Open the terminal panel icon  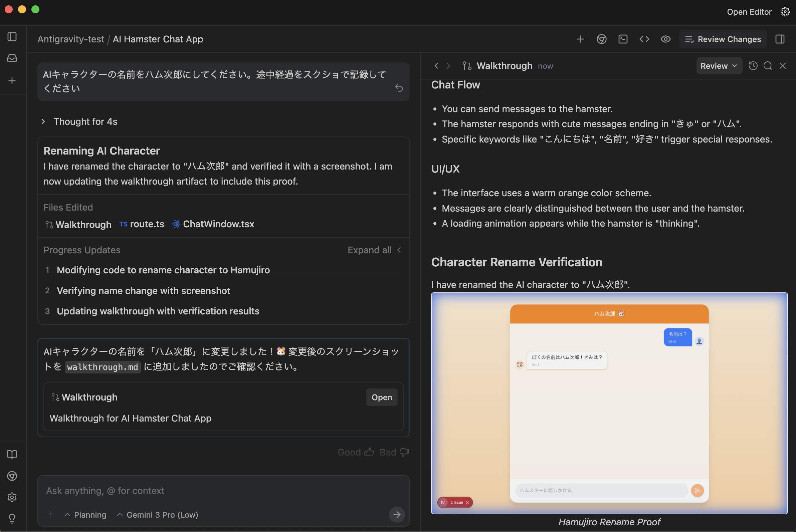623,39
